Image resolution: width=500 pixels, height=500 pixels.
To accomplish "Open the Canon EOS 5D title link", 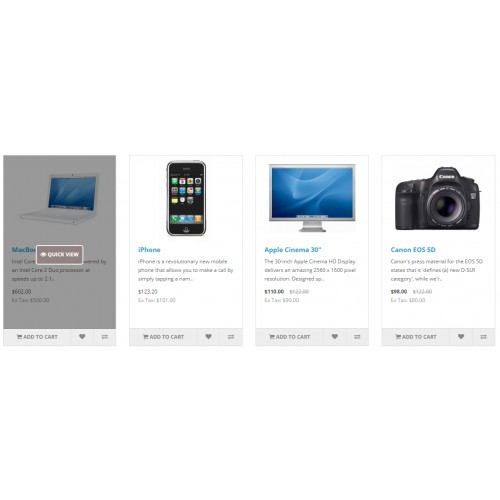I will (413, 250).
